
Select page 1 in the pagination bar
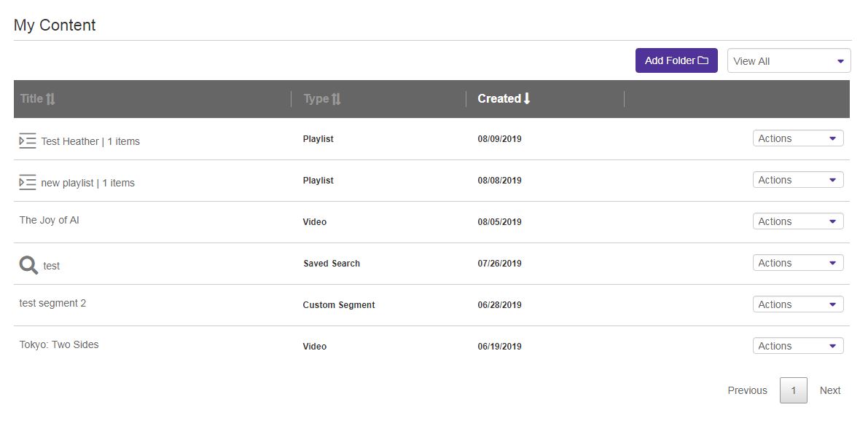[794, 390]
